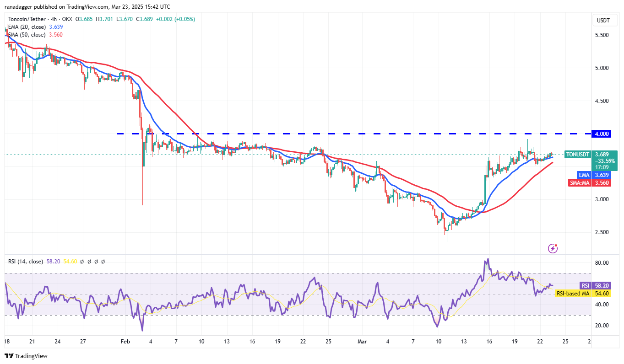The height and width of the screenshot is (364, 624).
Task: Click the TradingView logo at bottom left
Action: (x=26, y=356)
